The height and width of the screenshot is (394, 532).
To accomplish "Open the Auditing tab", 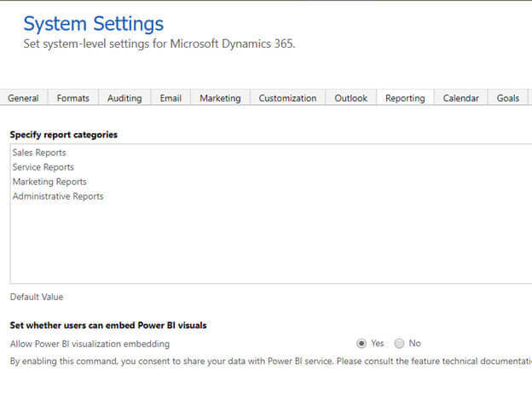I will [124, 98].
